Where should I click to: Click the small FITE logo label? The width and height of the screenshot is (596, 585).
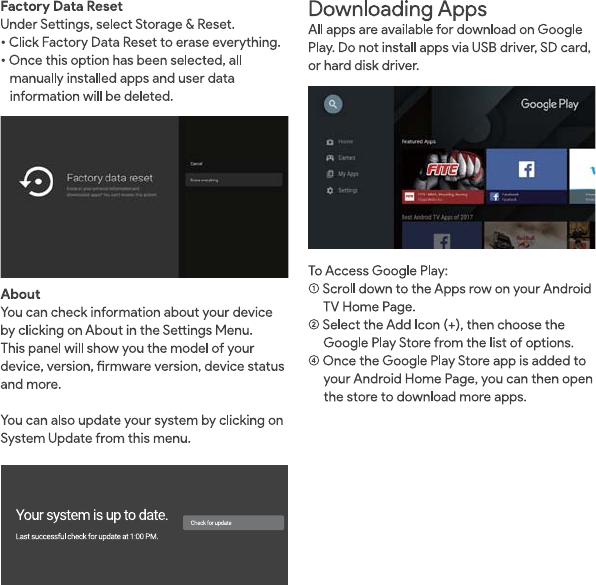pyautogui.click(x=409, y=197)
